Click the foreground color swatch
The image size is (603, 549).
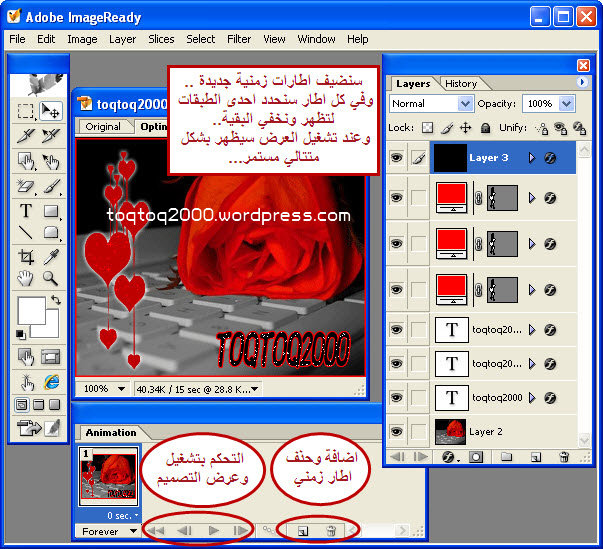32,311
